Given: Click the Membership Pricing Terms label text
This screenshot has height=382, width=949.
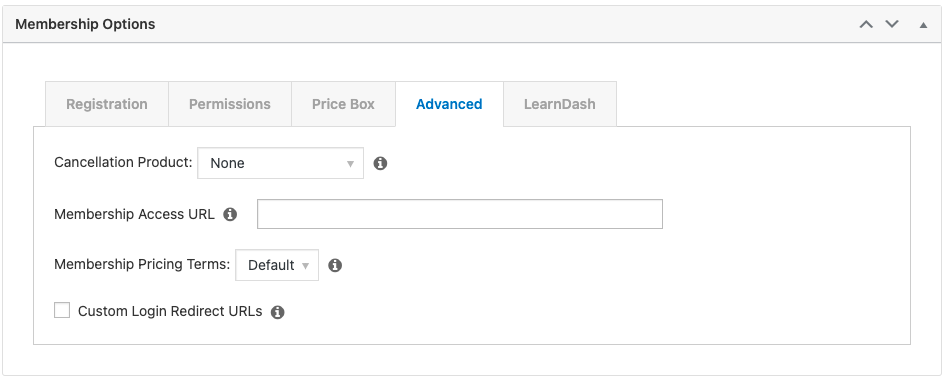Looking at the screenshot, I should [x=142, y=265].
